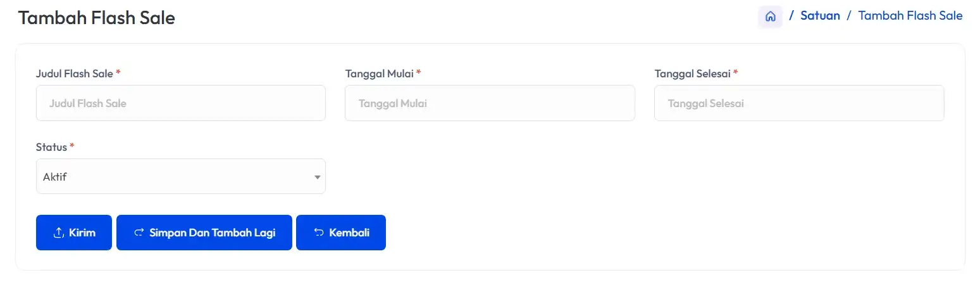The image size is (980, 282).
Task: Click the Tambah Flash Sale breadcrumb item
Action: (910, 16)
